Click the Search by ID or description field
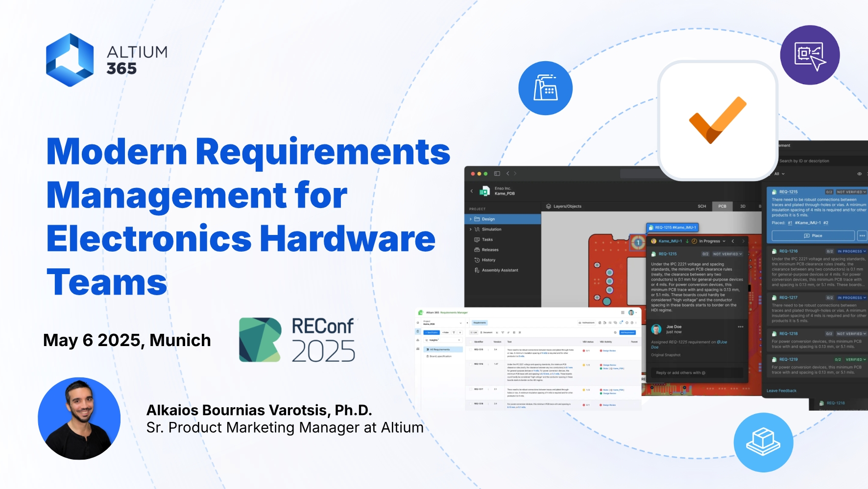868x489 pixels. tap(804, 161)
